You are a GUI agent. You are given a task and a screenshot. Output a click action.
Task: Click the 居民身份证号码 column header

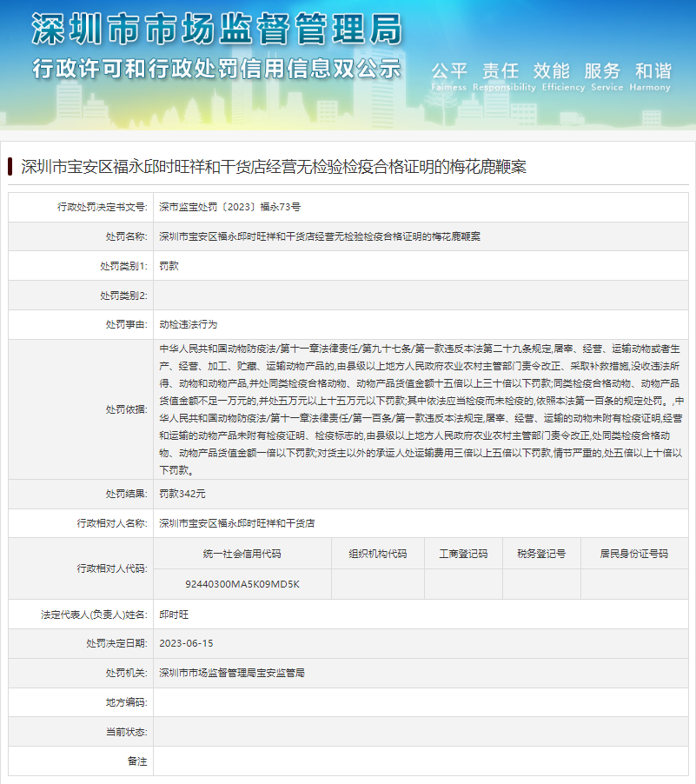click(633, 554)
